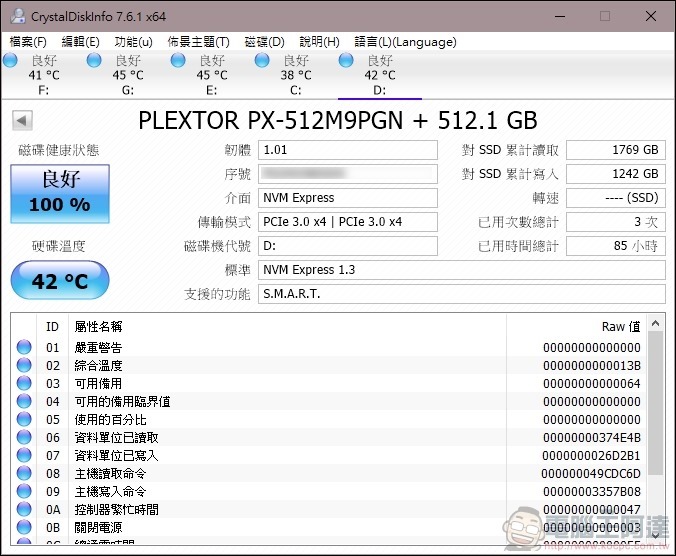Click the attribute list vertical scrollbar thumb
Image resolution: width=676 pixels, height=556 pixels.
coord(656,403)
